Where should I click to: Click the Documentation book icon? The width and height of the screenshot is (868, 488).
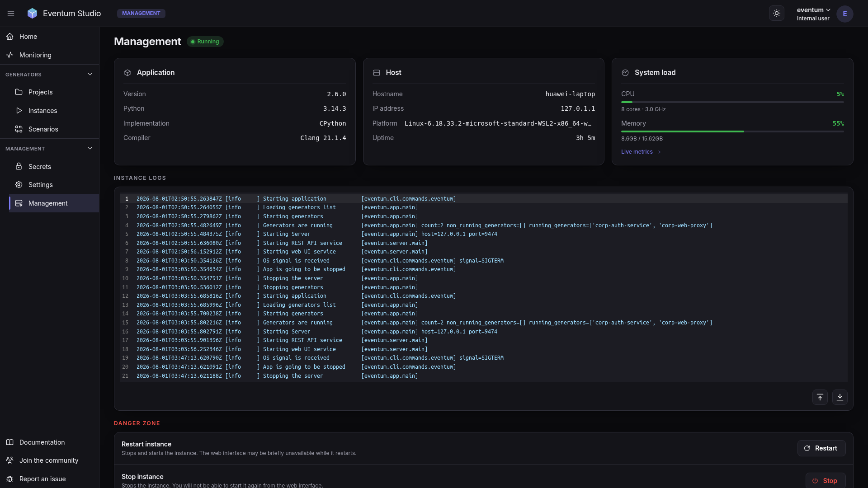[x=10, y=442]
